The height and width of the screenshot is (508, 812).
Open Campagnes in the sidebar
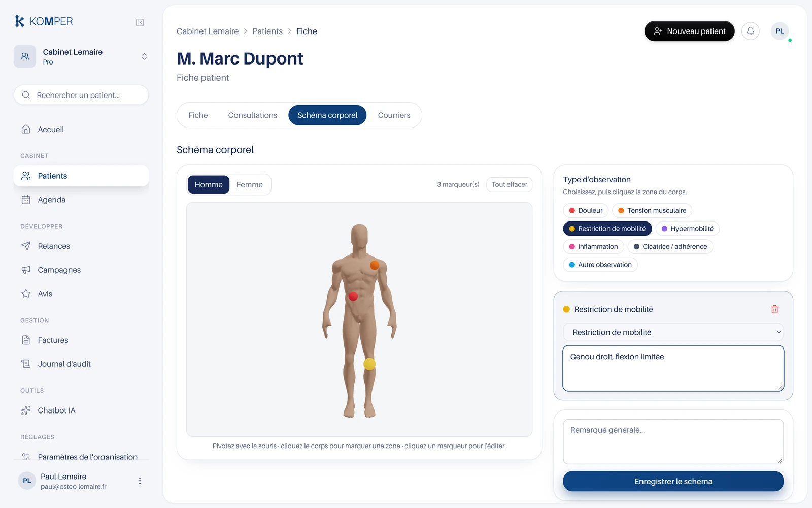(81, 270)
